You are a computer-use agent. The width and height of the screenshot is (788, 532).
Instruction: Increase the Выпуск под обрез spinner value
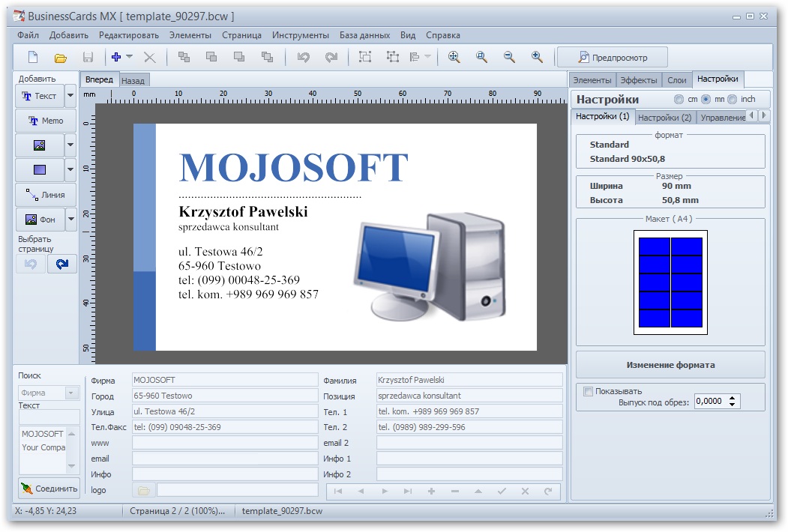(x=733, y=398)
